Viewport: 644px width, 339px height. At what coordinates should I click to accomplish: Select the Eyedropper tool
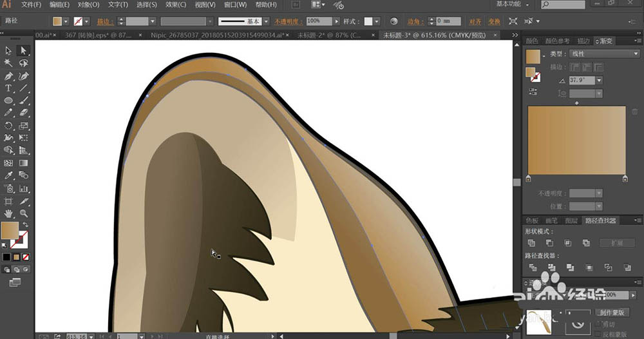pos(8,175)
